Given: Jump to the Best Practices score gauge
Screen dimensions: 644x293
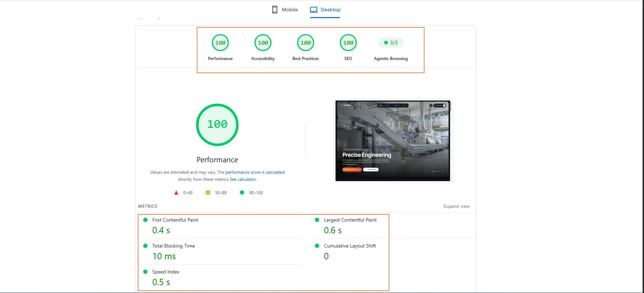Looking at the screenshot, I should [306, 43].
